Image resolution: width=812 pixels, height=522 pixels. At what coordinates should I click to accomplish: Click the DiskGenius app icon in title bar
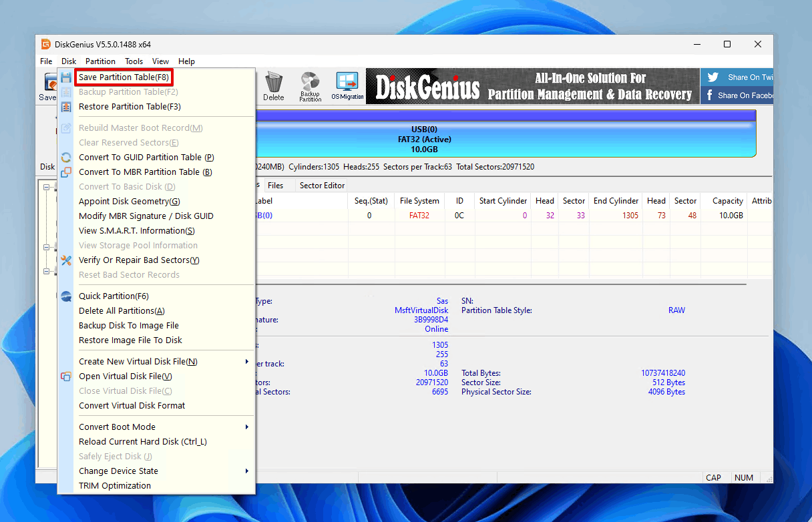[45, 44]
